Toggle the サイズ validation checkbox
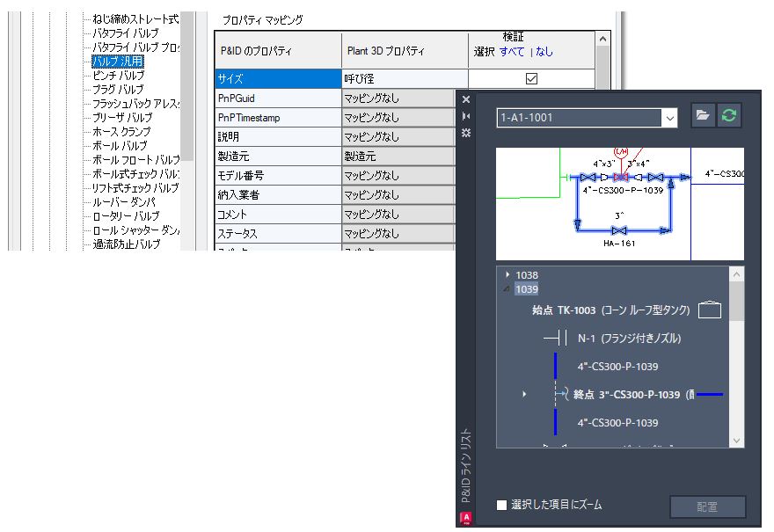Screen dimensions: 774x532 pos(531,78)
